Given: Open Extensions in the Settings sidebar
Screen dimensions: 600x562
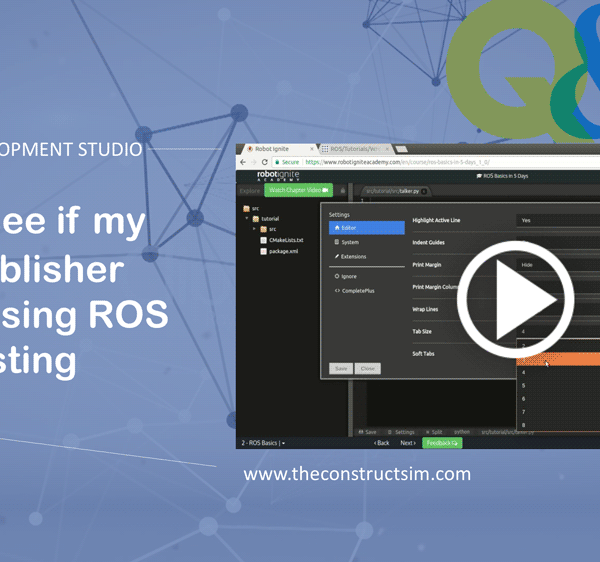Looking at the screenshot, I should tap(355, 257).
